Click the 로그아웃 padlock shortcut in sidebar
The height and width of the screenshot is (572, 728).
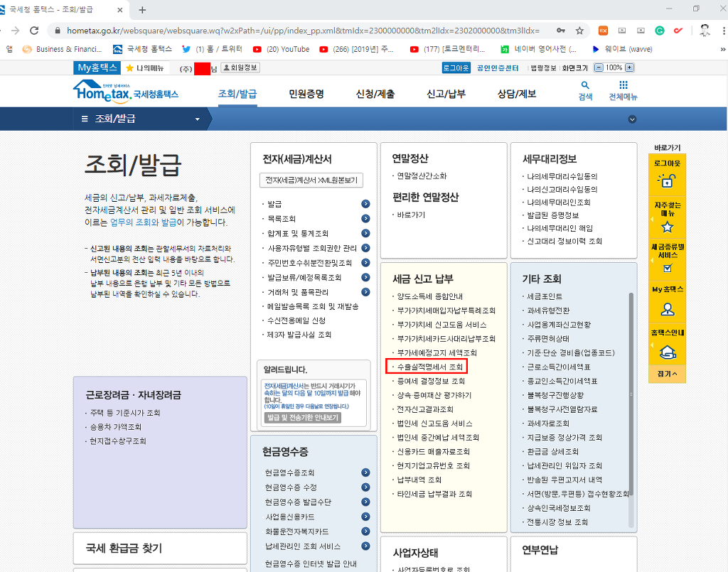667,180
